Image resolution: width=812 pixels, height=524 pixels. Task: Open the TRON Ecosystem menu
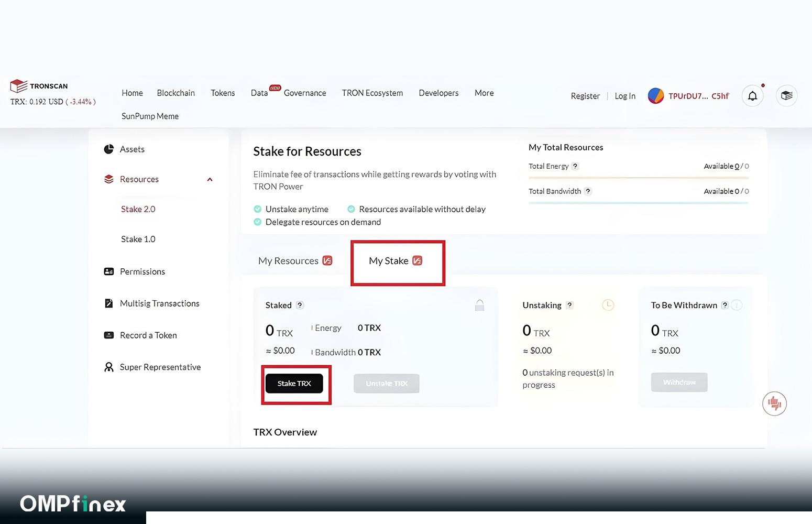(372, 93)
